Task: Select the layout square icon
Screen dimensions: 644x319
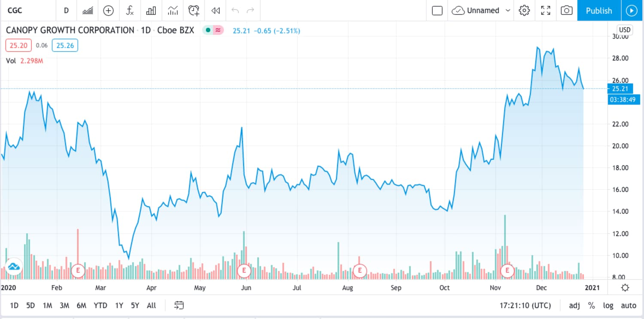Action: pyautogui.click(x=437, y=10)
